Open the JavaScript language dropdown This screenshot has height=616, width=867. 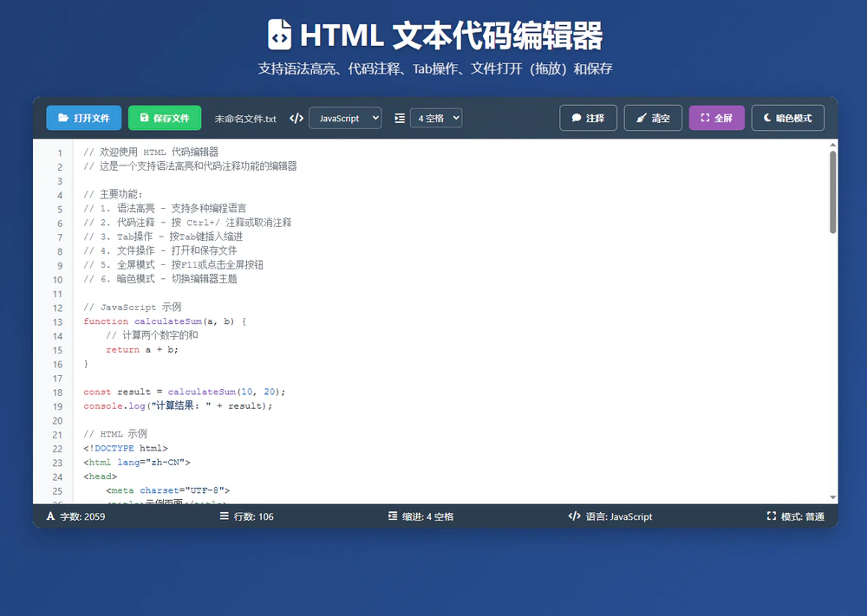(345, 118)
